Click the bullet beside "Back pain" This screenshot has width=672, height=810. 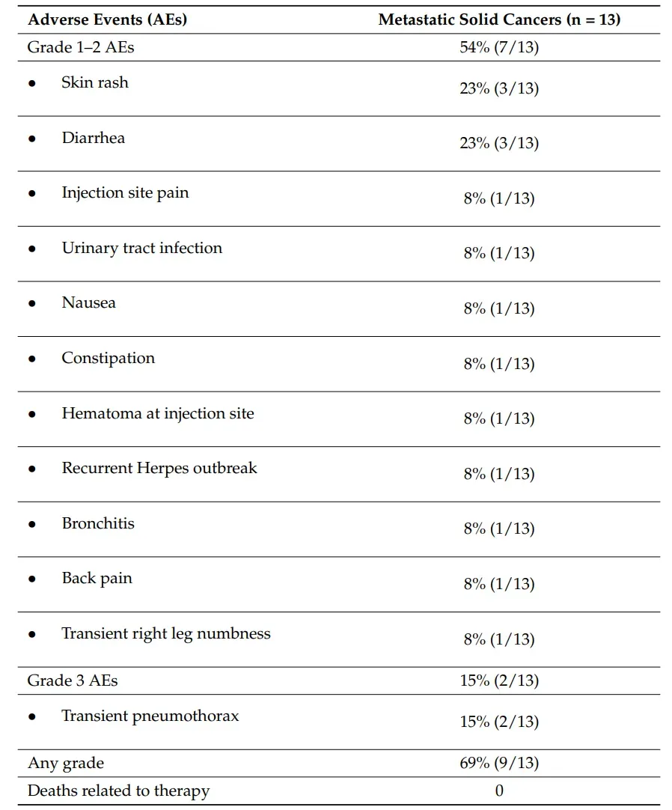tap(32, 579)
